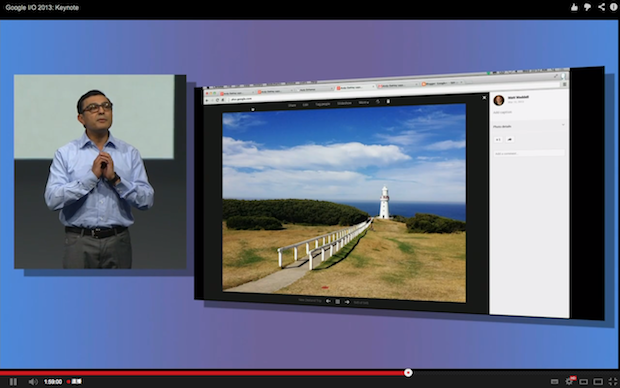
Task: Click the Add a comment field
Action: pos(529,153)
